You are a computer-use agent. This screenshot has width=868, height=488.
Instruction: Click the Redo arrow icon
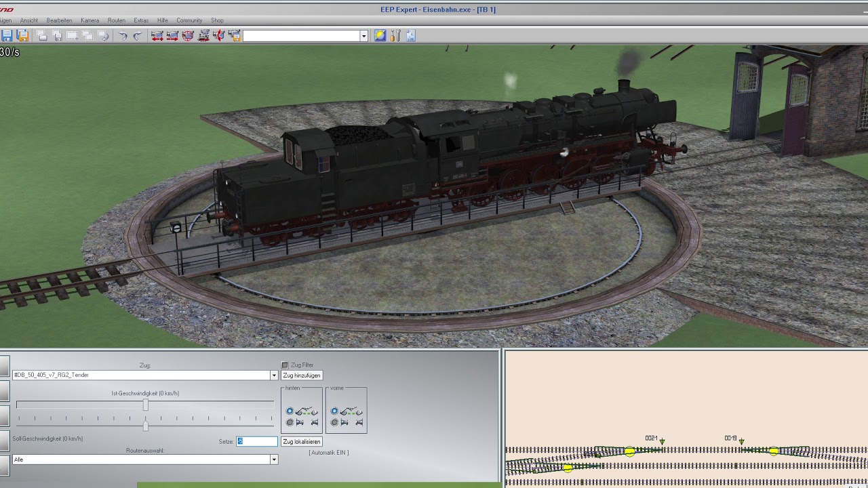click(x=138, y=35)
